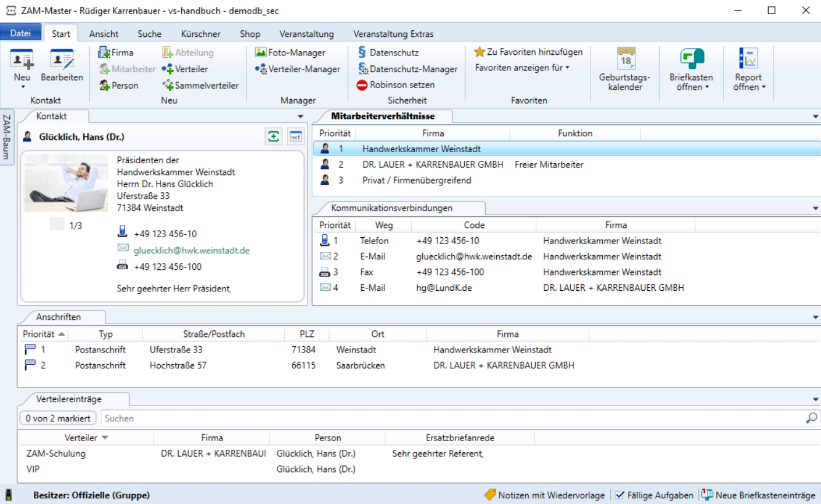Add contact with green plus icon
This screenshot has width=821, height=504.
coord(273,137)
